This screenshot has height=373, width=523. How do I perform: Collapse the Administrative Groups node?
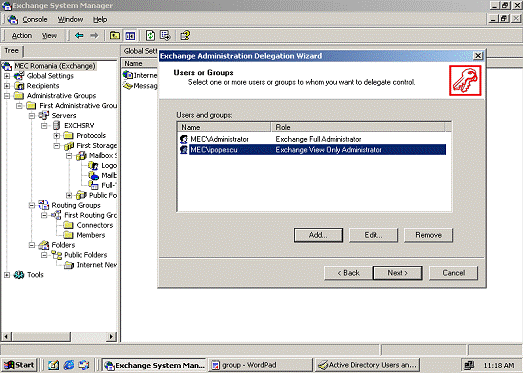pos(7,96)
